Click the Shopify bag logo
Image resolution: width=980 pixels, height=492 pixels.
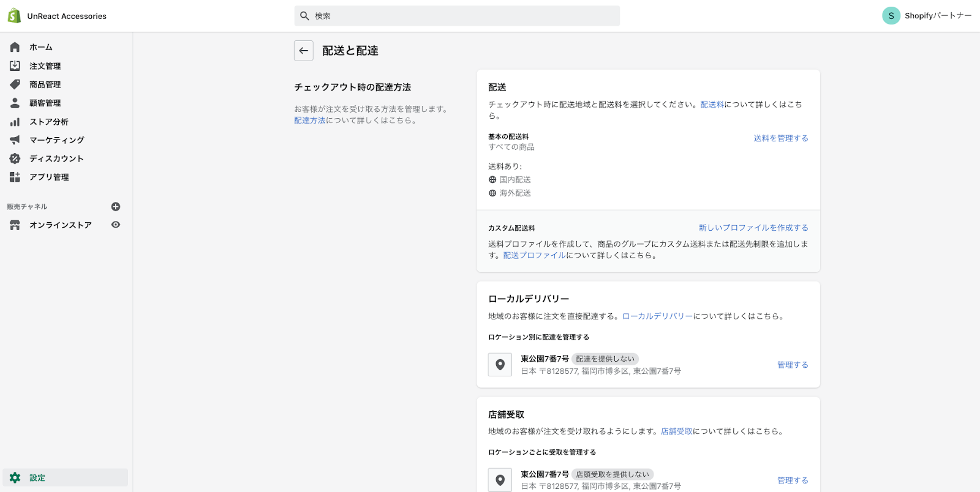tap(14, 16)
